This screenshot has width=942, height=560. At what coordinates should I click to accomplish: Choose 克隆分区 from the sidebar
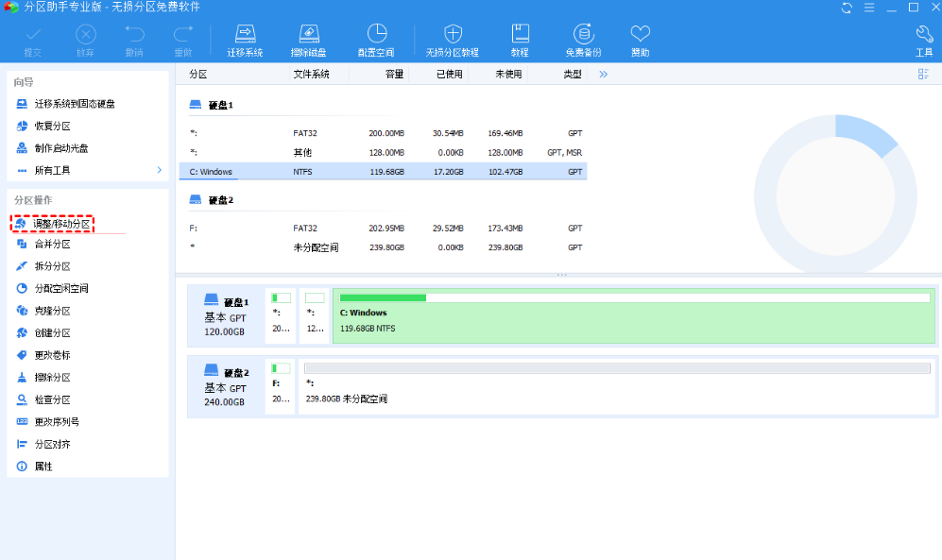click(x=53, y=311)
